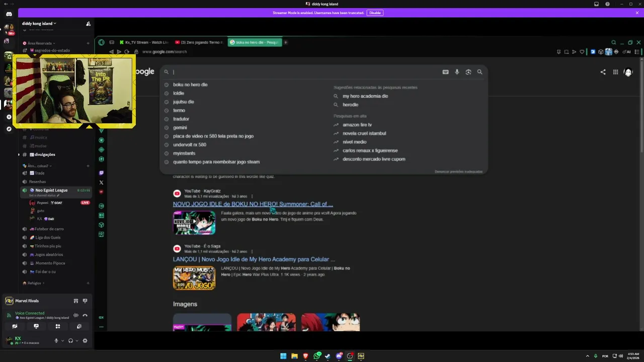Open Google on-screen keyboard icon
This screenshot has width=644, height=362.
tap(445, 72)
